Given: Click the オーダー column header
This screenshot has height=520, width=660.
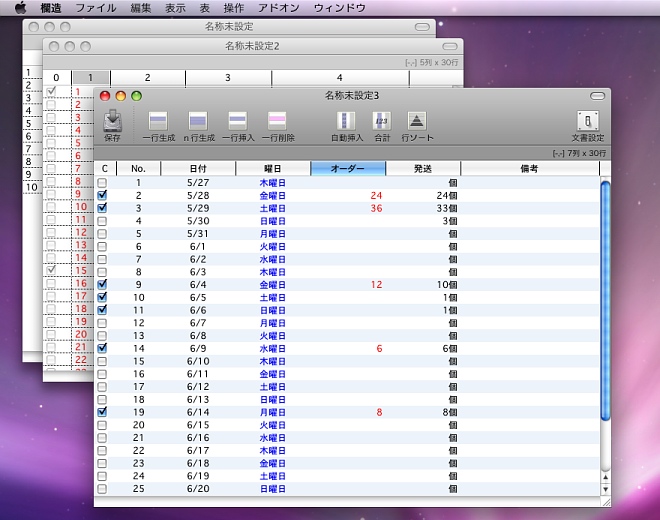Looking at the screenshot, I should point(347,168).
